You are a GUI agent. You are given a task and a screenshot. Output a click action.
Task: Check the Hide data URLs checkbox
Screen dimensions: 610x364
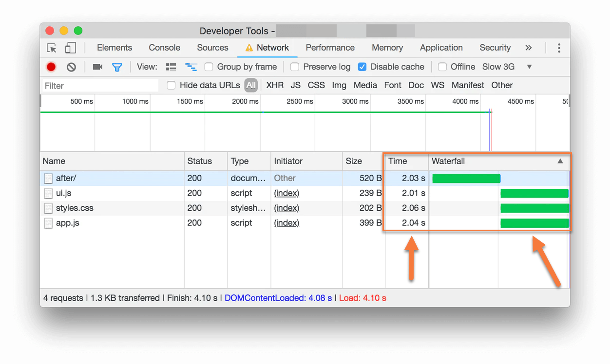171,85
